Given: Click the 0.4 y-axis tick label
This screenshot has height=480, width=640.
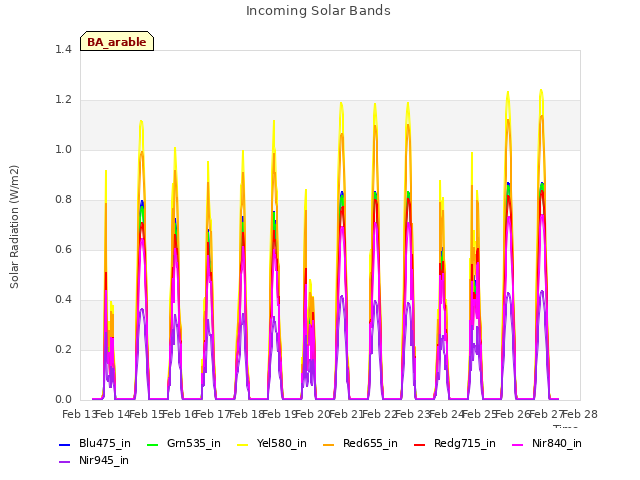Looking at the screenshot, I should click(x=63, y=300).
